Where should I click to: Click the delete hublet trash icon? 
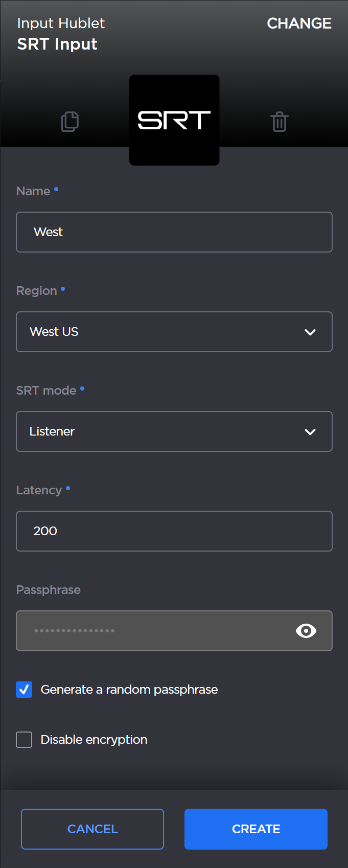(x=279, y=122)
